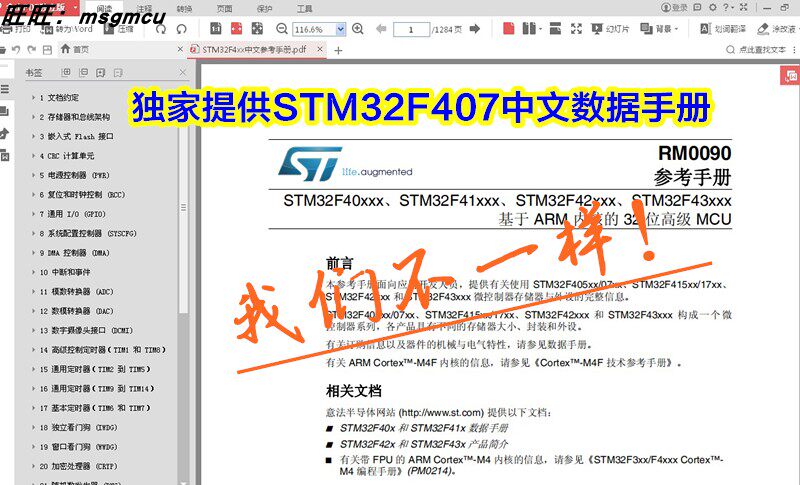This screenshot has width=800, height=485.
Task: Select bookmark 4 CRC 计算单元
Action: point(67,156)
